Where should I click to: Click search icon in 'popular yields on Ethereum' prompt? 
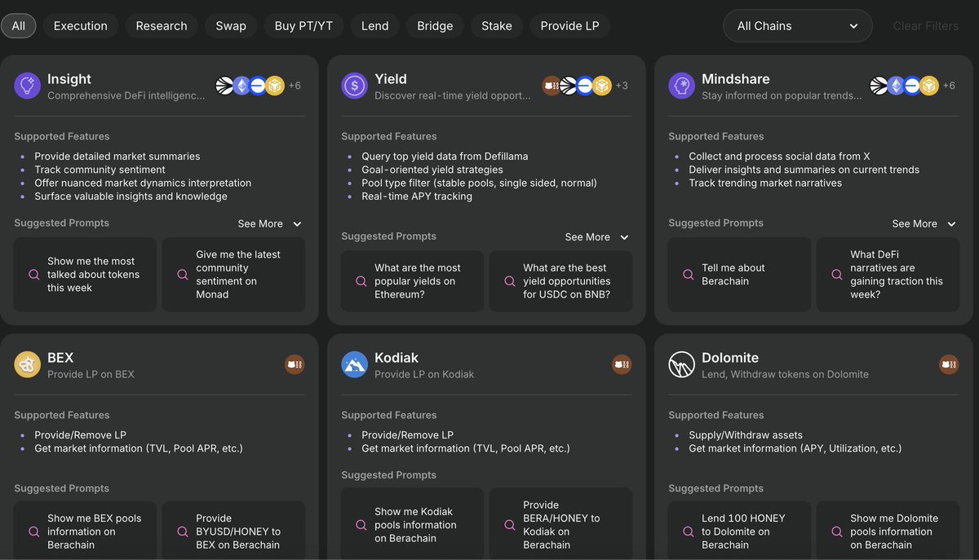click(x=361, y=281)
